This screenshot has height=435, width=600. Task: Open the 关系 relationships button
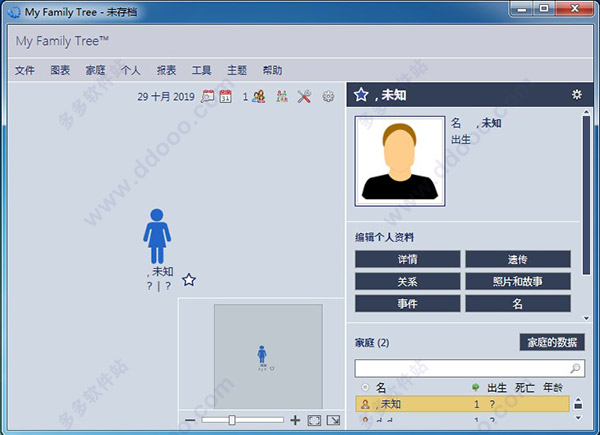[x=408, y=282]
